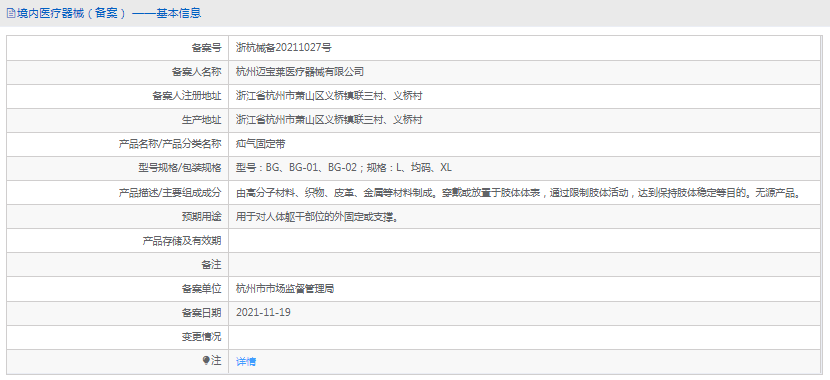The width and height of the screenshot is (830, 380).
Task: Select the heading 境内医疗器械（备案）——基本信息
Action: 109,13
